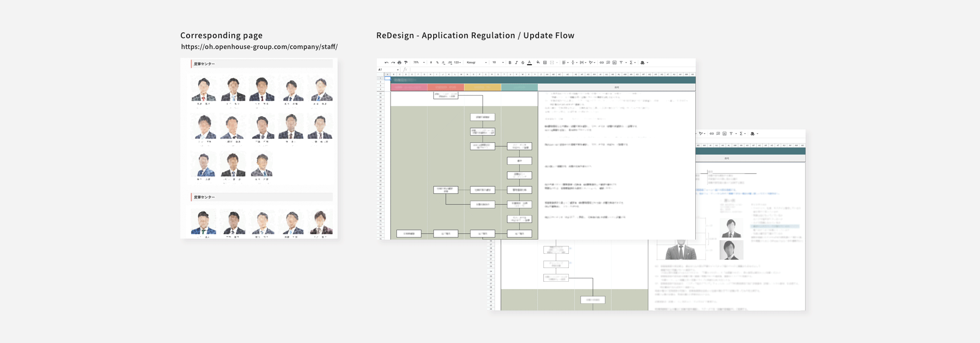
Task: Insert comment via front spreadsheet toolbar
Action: click(x=608, y=62)
